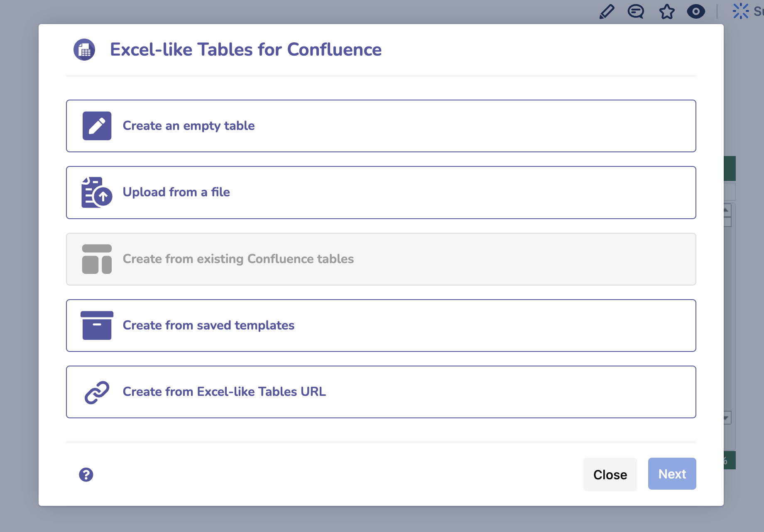Viewport: 764px width, 532px height.
Task: Click the chain link URL icon
Action: coord(97,392)
